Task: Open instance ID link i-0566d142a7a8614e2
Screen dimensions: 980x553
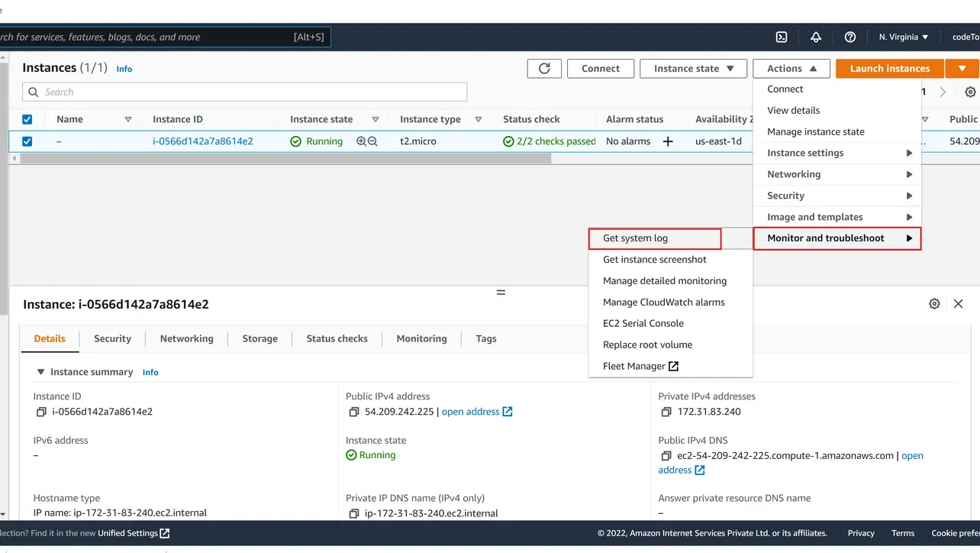Action: 202,141
